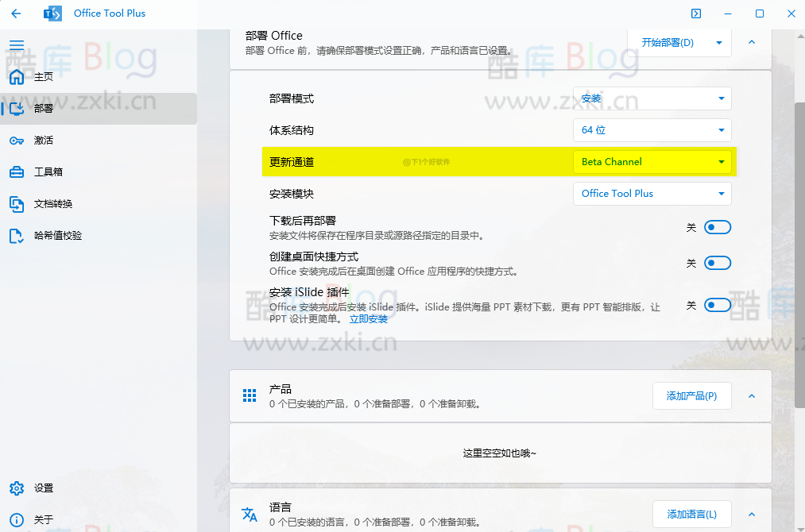This screenshot has width=805, height=532.
Task: Expand the hamburger navigation menu
Action: 17,45
